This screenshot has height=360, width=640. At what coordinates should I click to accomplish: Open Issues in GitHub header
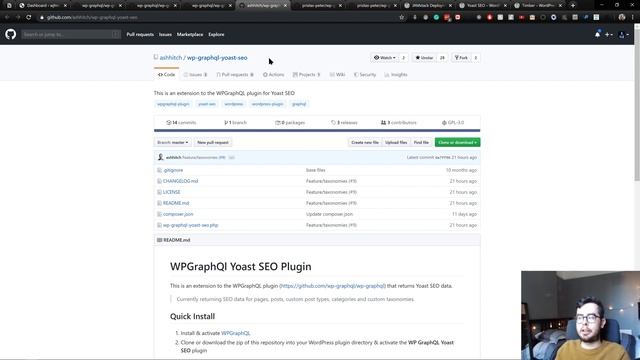[165, 34]
